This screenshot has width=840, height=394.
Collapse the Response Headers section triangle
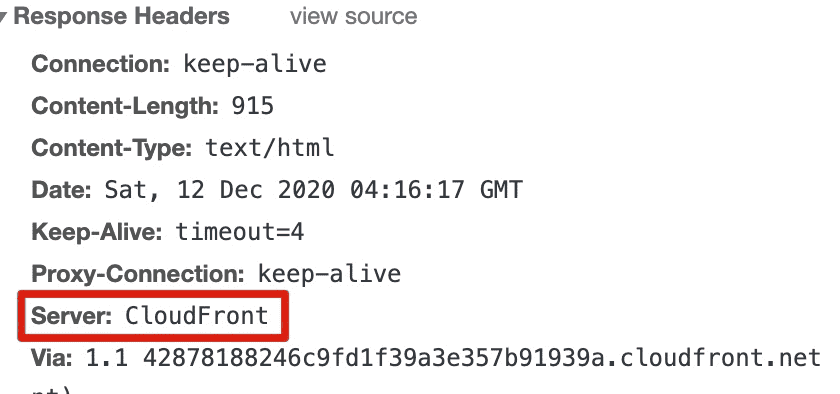tap(3, 17)
